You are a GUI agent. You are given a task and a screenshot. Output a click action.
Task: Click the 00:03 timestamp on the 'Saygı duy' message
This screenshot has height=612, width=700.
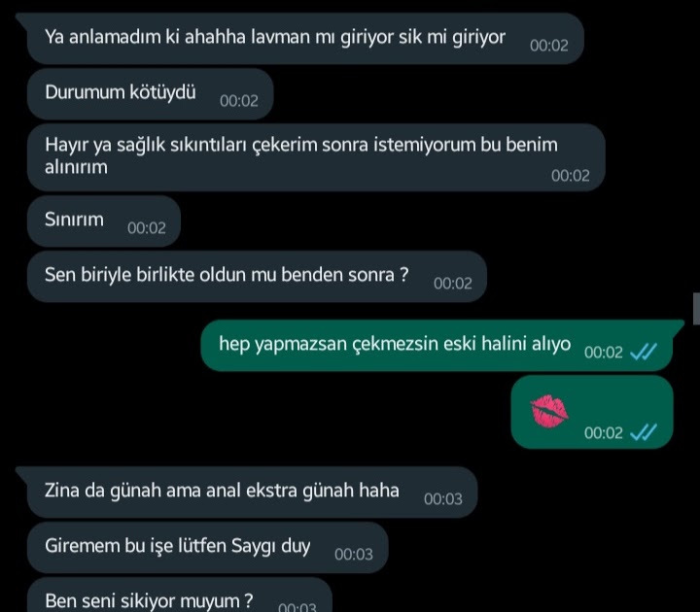(354, 555)
